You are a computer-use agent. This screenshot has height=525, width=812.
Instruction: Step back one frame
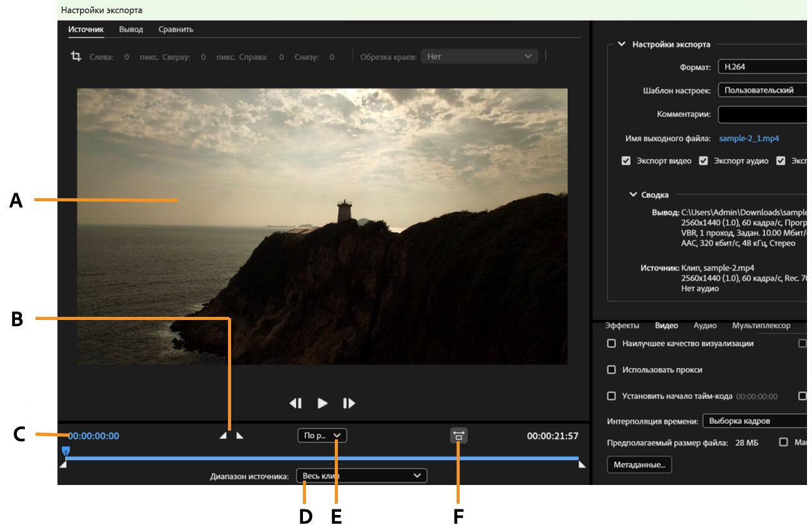[296, 403]
